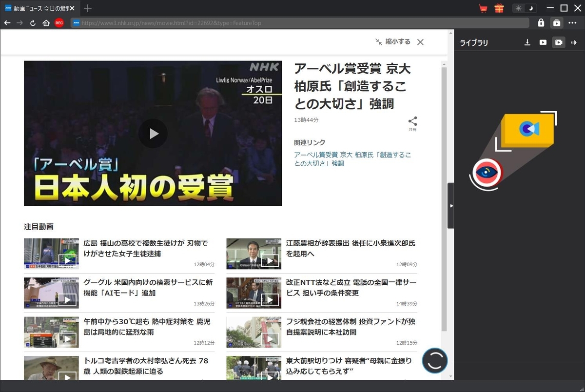Screen dimensions: 585x392
Task: Toggle the library panel button in toolbar
Action: tap(556, 23)
